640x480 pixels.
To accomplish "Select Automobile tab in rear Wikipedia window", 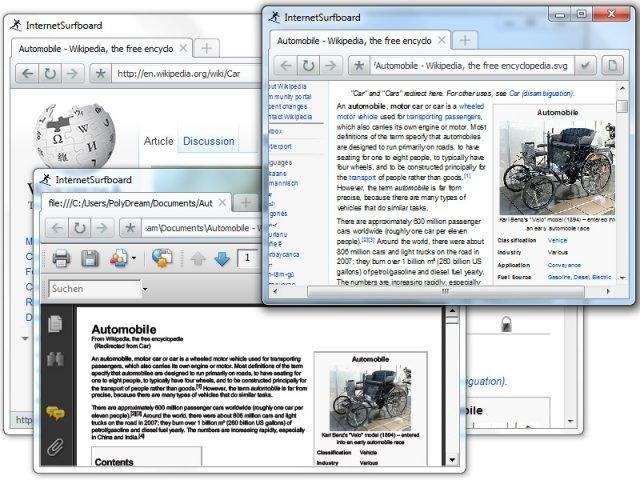I will tap(96, 49).
